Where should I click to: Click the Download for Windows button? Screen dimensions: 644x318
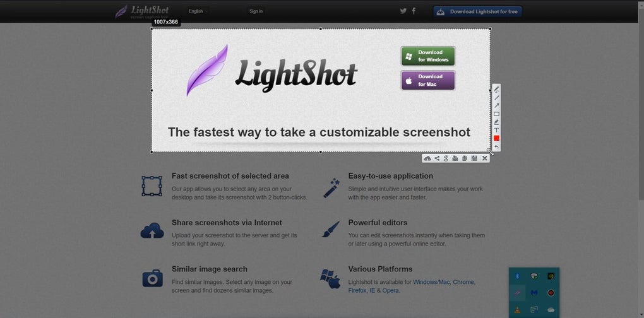pyautogui.click(x=427, y=56)
